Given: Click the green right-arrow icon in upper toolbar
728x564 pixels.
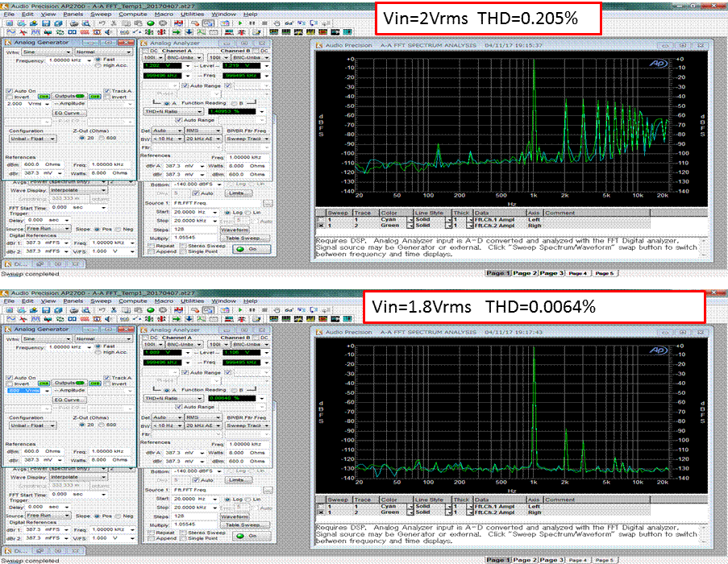Looking at the screenshot, I should 177,32.
